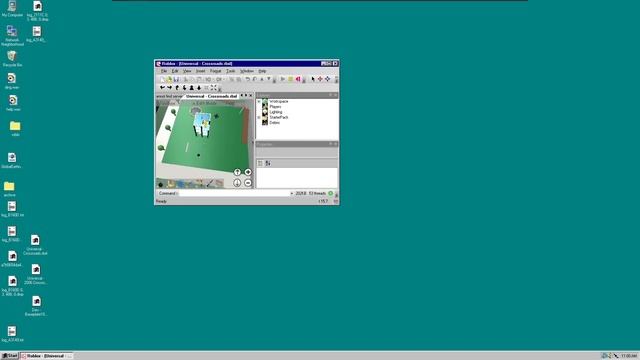This screenshot has height=360, width=640.
Task: Click the alphabetical sort icon in Properties
Action: [268, 163]
